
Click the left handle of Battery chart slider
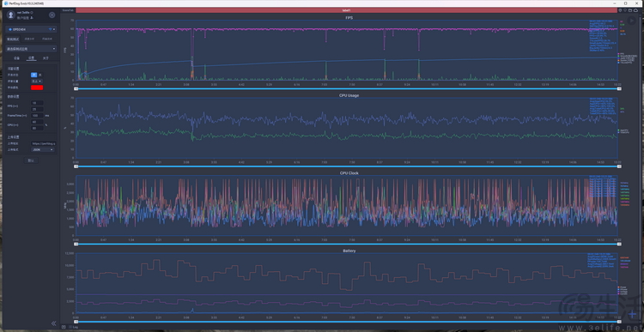76,322
